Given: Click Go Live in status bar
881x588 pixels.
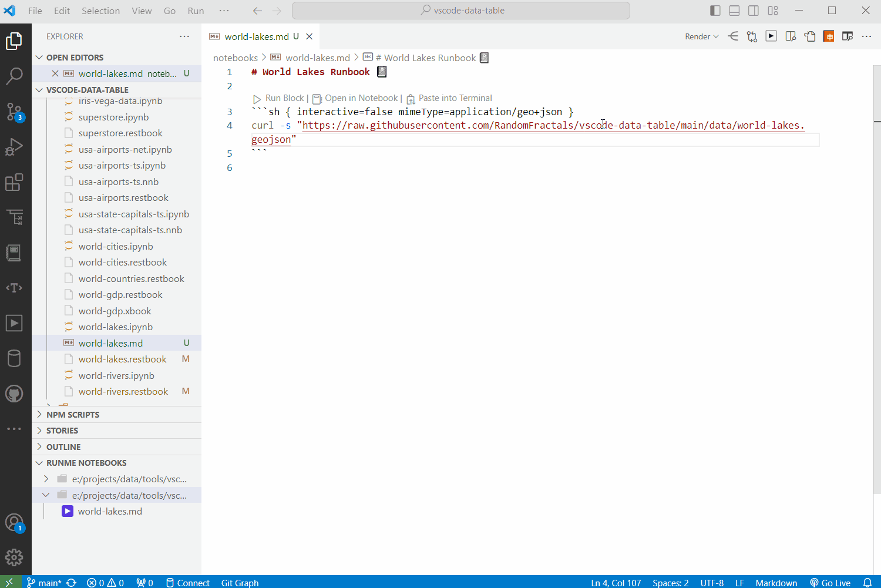Looking at the screenshot, I should tap(830, 583).
